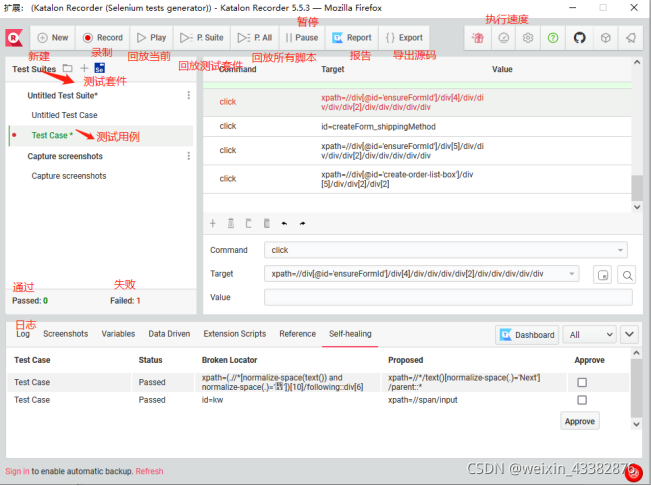Open the GitHub icon
This screenshot has height=486, width=651.
pos(579,38)
